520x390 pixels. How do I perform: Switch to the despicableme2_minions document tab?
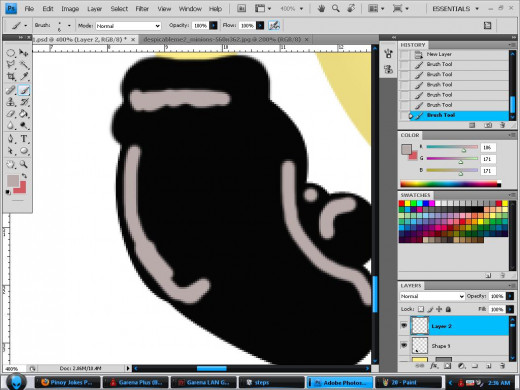click(222, 39)
